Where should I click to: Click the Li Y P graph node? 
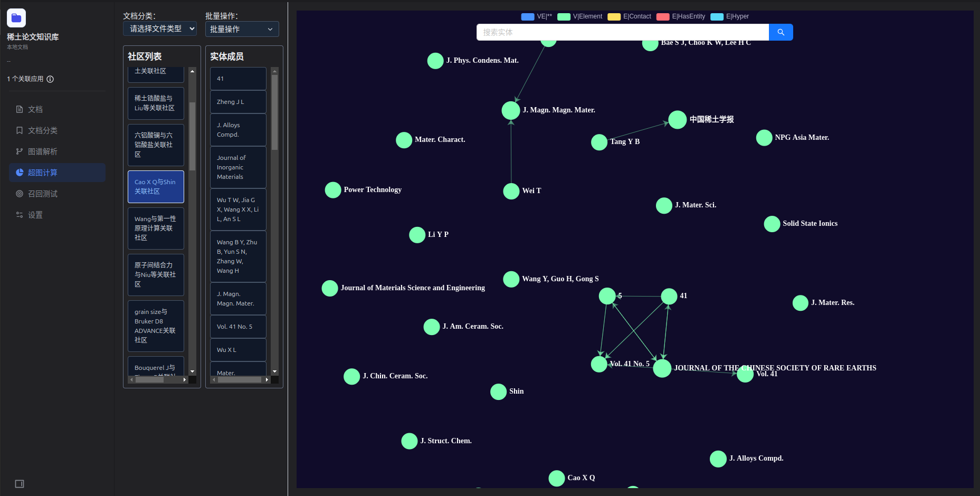(x=417, y=235)
